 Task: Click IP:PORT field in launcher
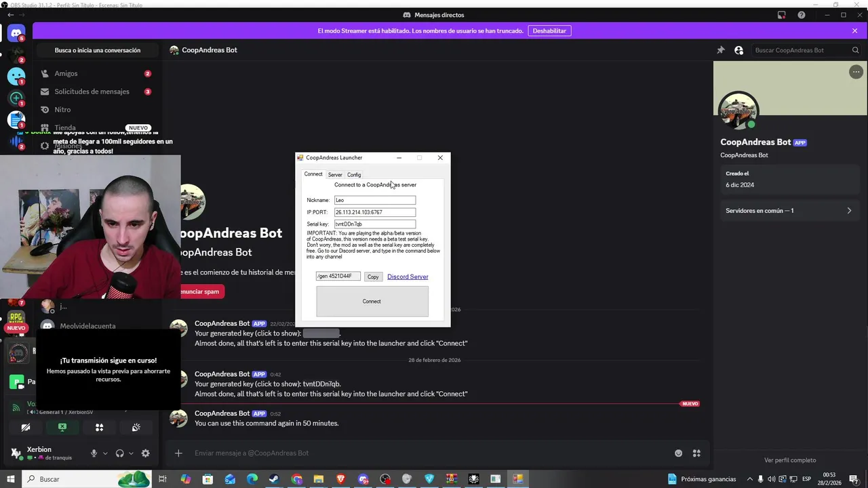[374, 212]
